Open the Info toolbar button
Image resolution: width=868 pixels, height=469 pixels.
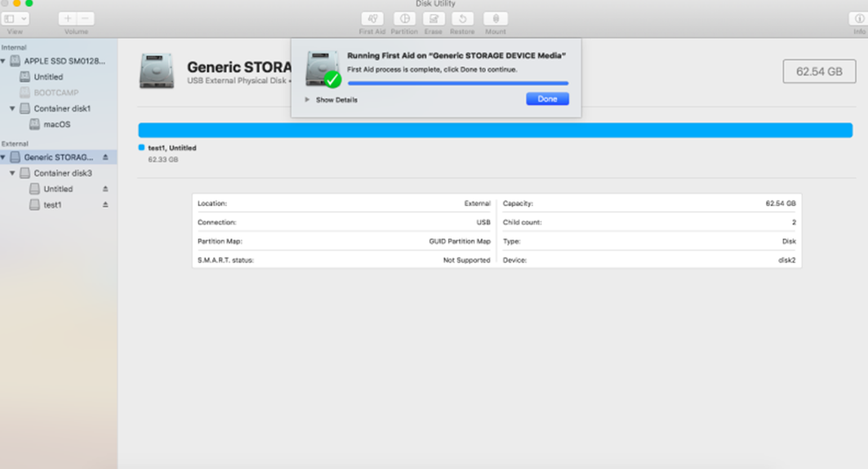pos(858,18)
